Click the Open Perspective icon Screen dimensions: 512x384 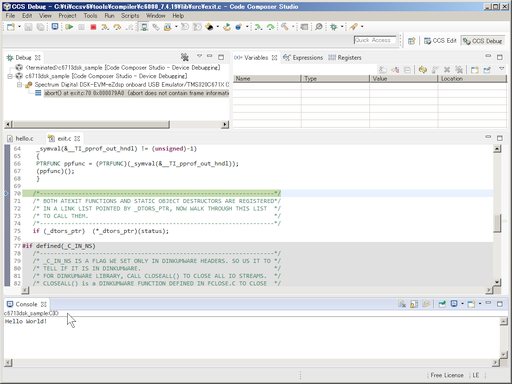(412, 41)
